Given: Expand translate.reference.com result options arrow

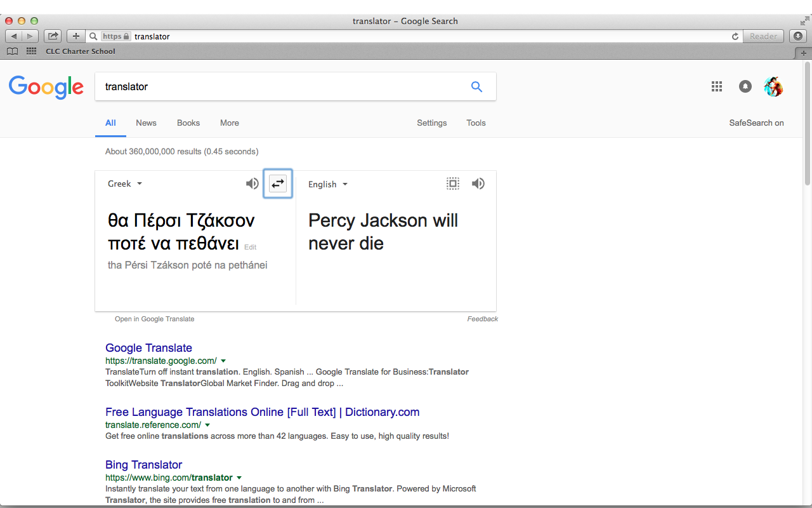Looking at the screenshot, I should pyautogui.click(x=207, y=425).
